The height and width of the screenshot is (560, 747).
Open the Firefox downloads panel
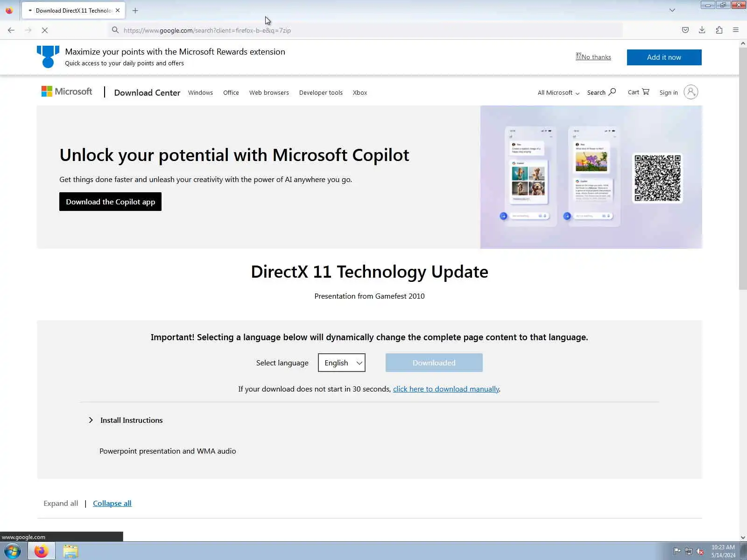(702, 30)
